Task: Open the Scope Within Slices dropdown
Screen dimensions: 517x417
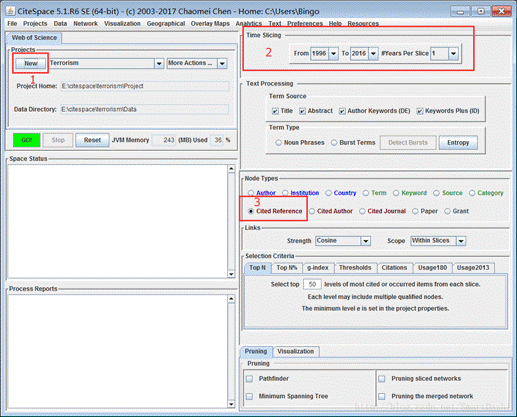Action: pos(461,241)
